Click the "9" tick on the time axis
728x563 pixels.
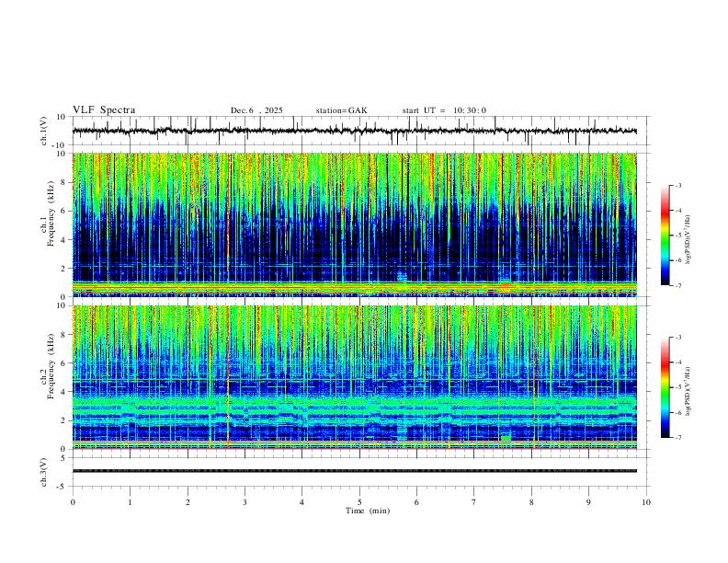pyautogui.click(x=588, y=502)
